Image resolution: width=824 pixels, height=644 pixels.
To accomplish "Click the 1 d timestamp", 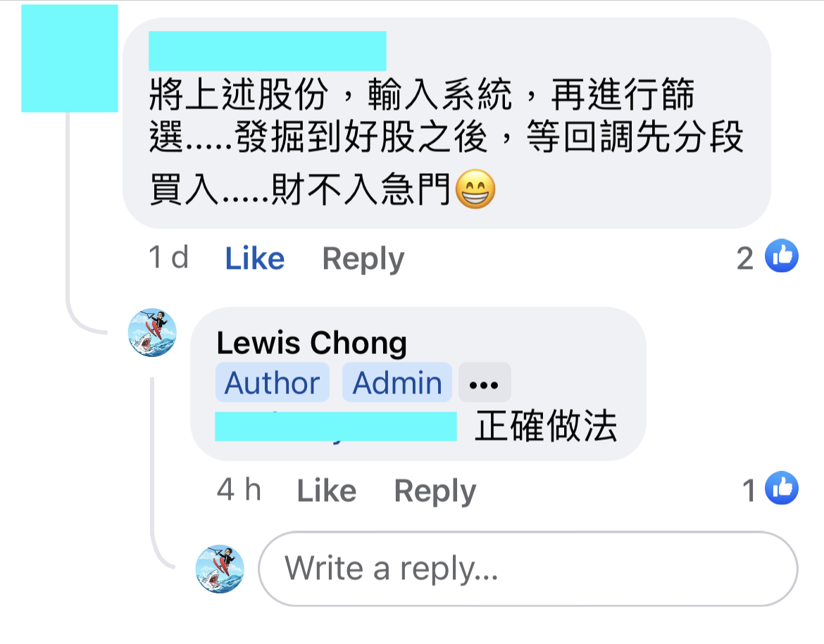I will point(169,258).
